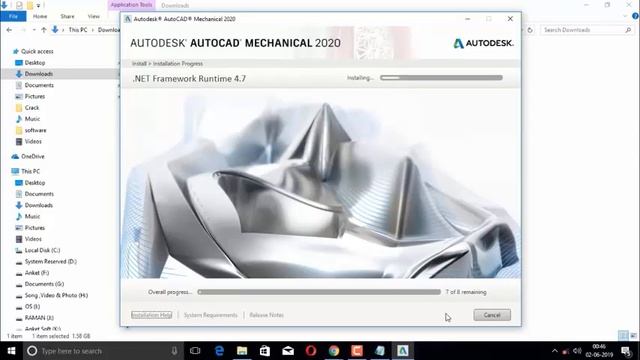640x360 pixels.
Task: Click the overall progress bar
Action: pyautogui.click(x=319, y=292)
